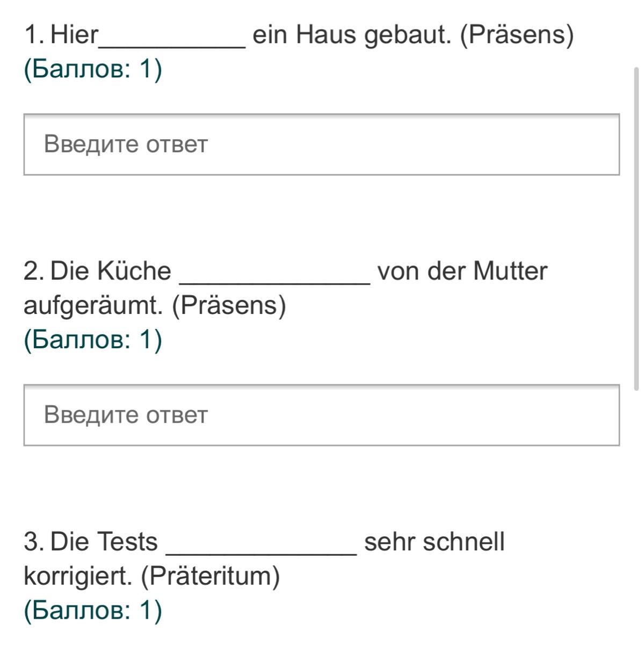
Task: Click the phrase "sehr schnell" in question 3
Action: [434, 541]
